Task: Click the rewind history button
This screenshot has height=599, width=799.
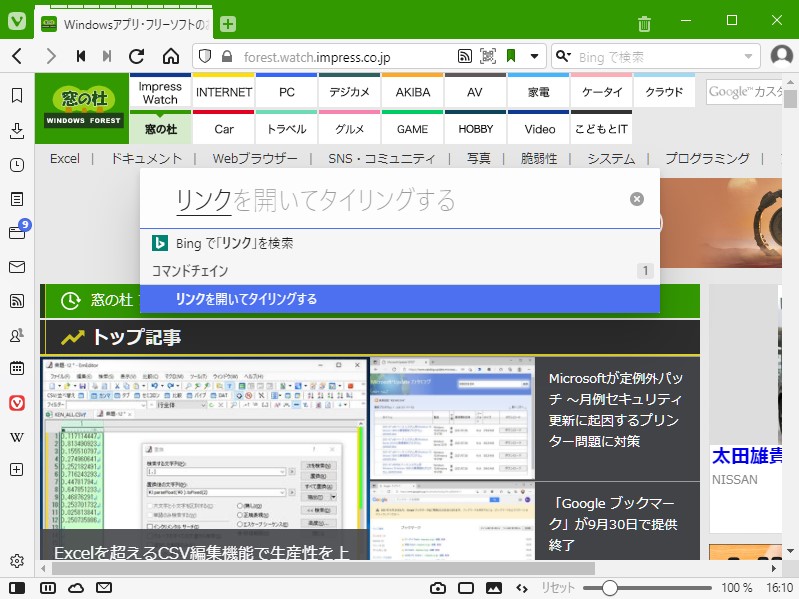Action: click(81, 56)
